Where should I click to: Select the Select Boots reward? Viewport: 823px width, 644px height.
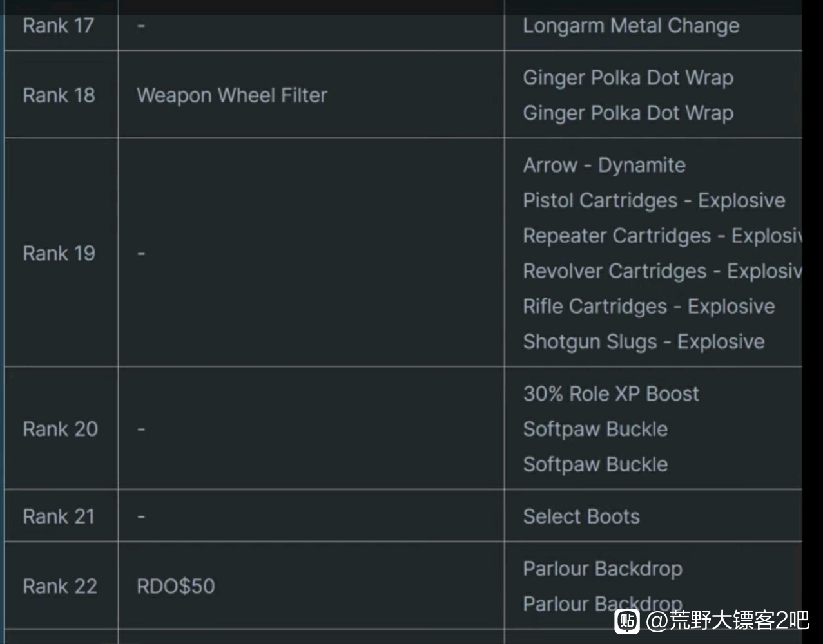(x=581, y=516)
